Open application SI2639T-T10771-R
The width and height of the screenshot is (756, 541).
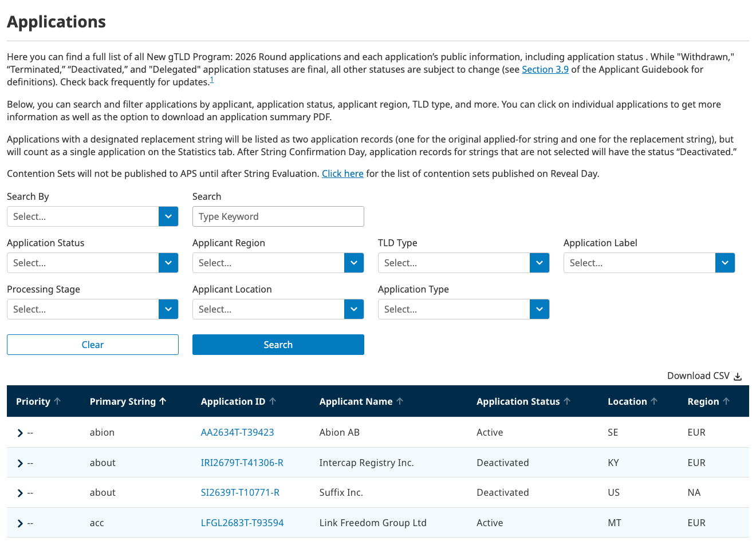click(x=240, y=492)
